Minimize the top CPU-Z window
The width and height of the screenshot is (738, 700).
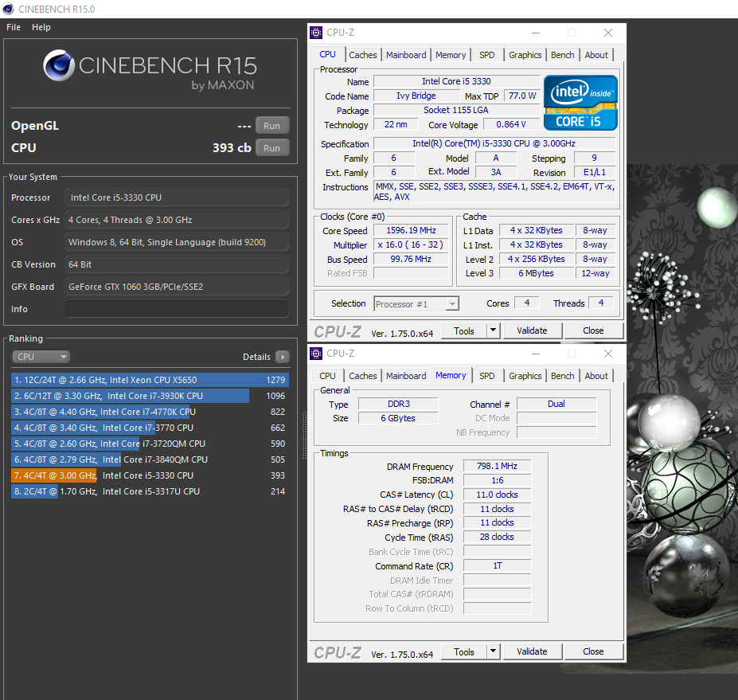536,33
